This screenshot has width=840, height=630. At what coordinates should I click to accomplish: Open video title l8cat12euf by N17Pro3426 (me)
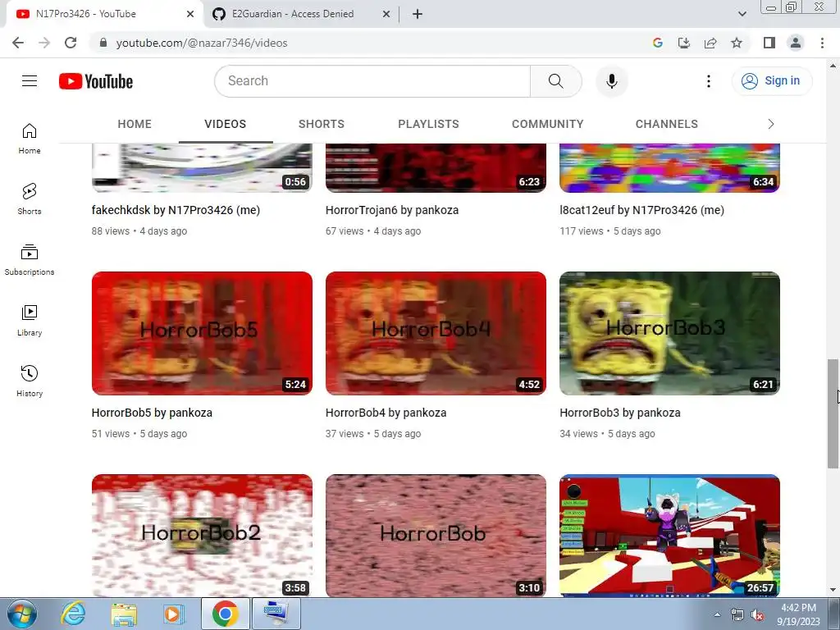pos(641,210)
